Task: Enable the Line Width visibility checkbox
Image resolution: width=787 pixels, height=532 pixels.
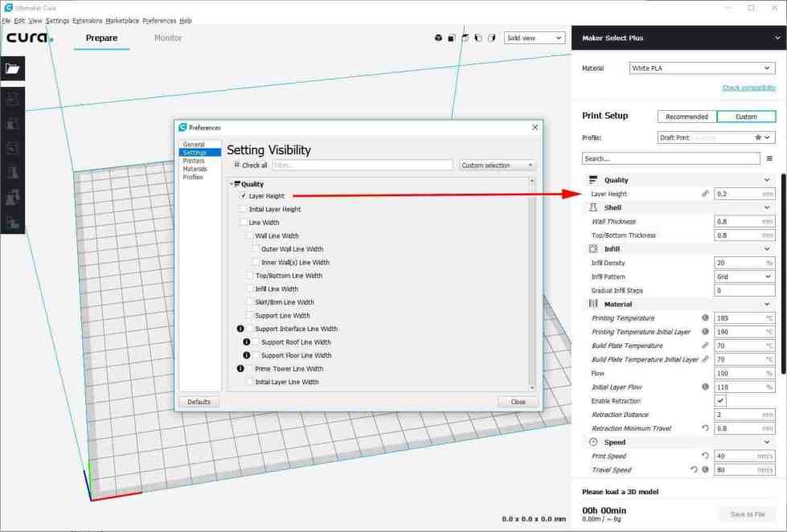Action: click(244, 223)
